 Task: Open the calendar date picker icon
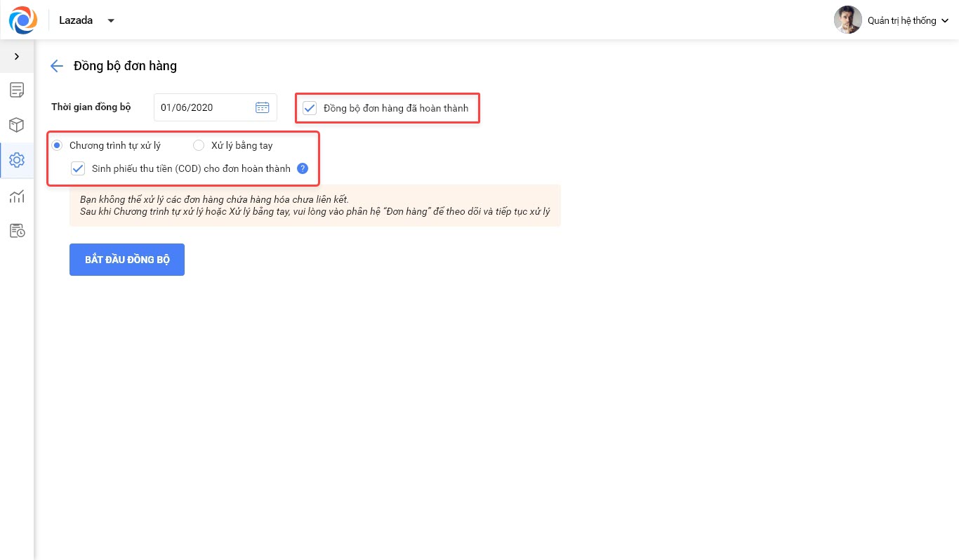pos(262,107)
